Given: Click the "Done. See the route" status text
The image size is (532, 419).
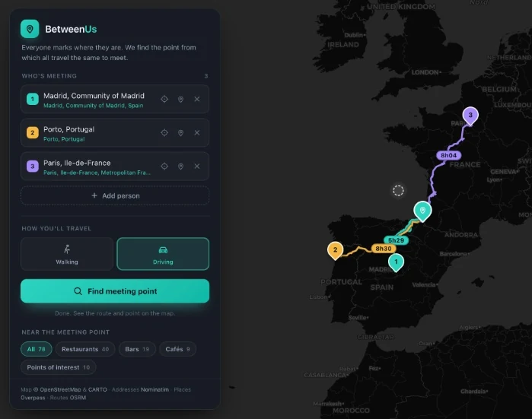Looking at the screenshot, I should [x=115, y=313].
